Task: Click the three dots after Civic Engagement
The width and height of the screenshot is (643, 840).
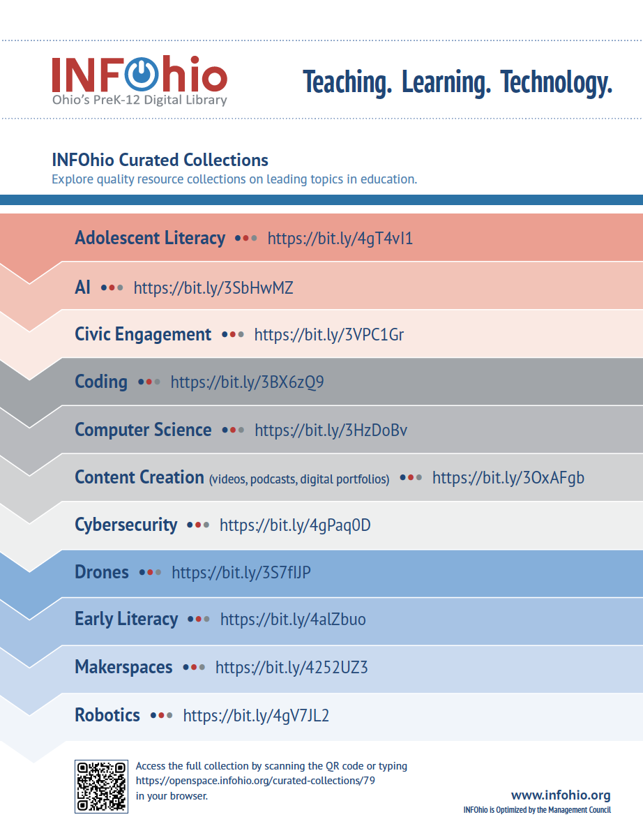Action: coord(233,335)
